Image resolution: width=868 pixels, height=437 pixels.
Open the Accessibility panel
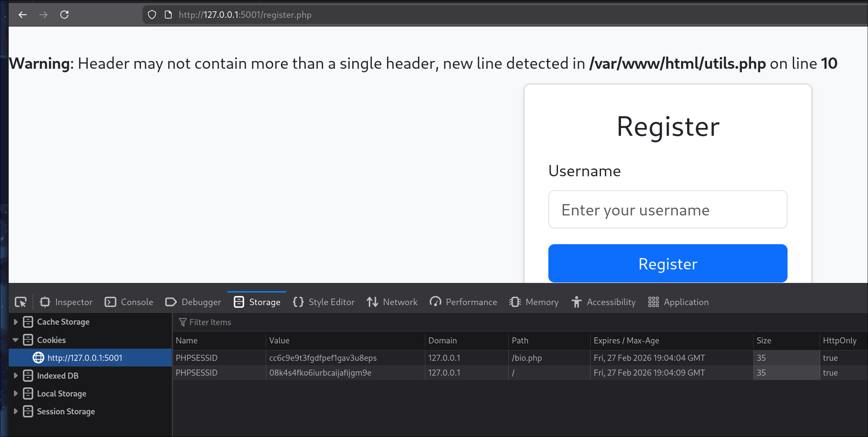tap(603, 302)
